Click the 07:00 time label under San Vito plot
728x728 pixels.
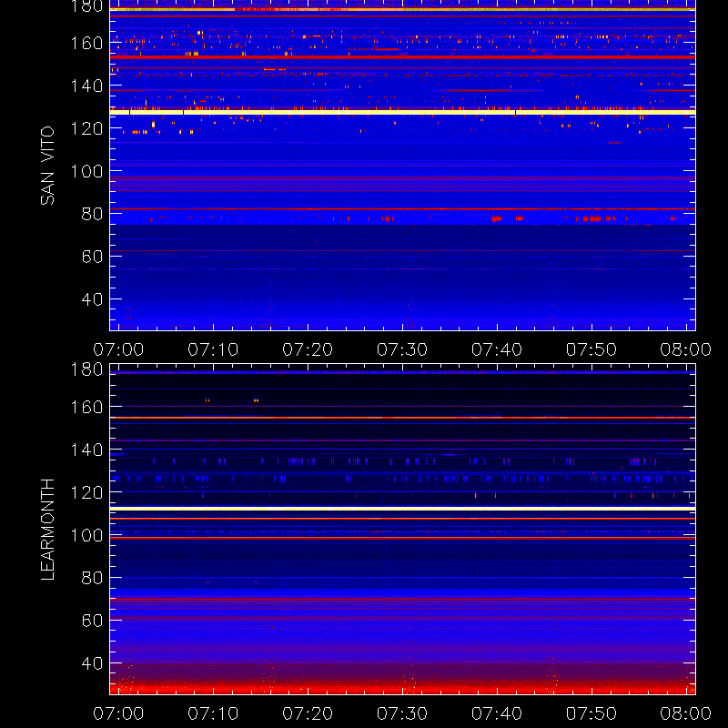pos(118,349)
